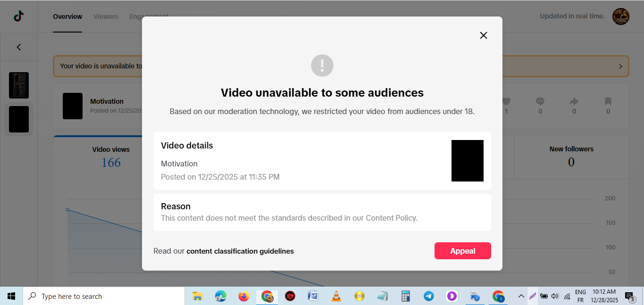Open Microsoft Edge from taskbar
This screenshot has height=305, width=644.
click(x=220, y=296)
